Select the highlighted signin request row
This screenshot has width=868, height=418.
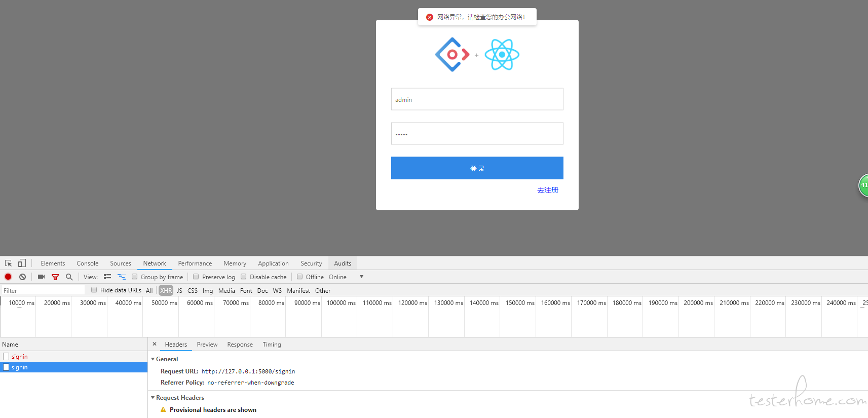coord(73,367)
